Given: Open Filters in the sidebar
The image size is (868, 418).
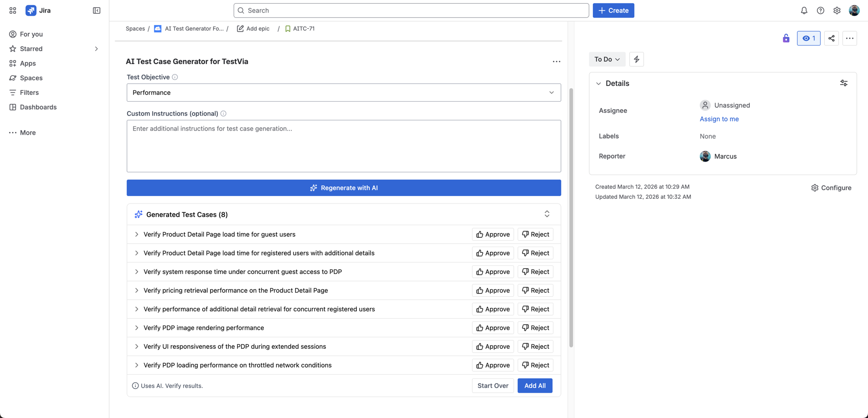Looking at the screenshot, I should click(29, 92).
